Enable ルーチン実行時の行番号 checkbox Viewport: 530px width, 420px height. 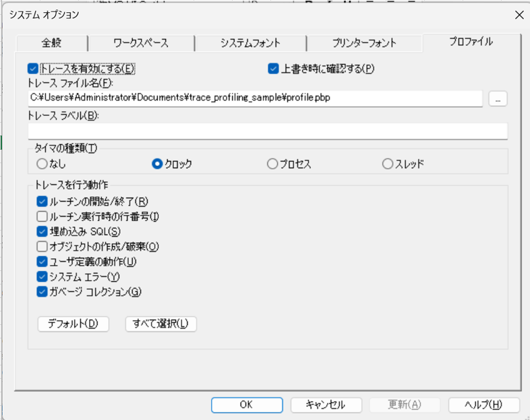tap(42, 216)
